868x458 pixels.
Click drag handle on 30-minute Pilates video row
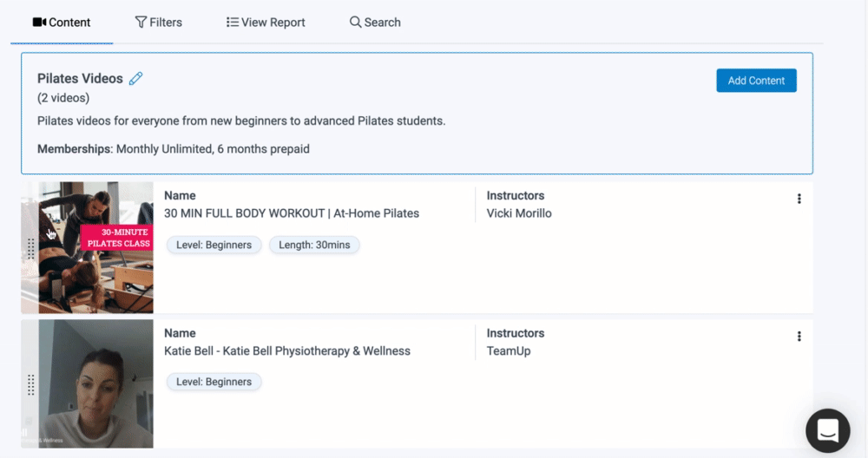click(31, 248)
